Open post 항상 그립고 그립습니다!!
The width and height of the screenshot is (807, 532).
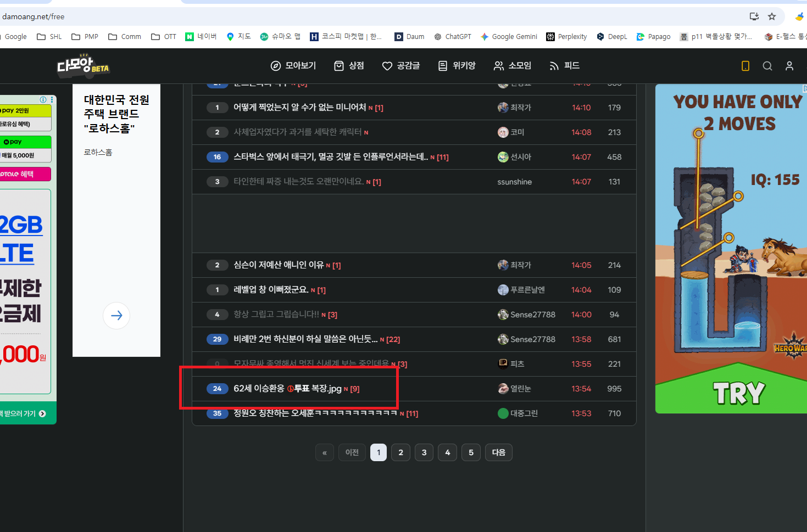point(276,315)
